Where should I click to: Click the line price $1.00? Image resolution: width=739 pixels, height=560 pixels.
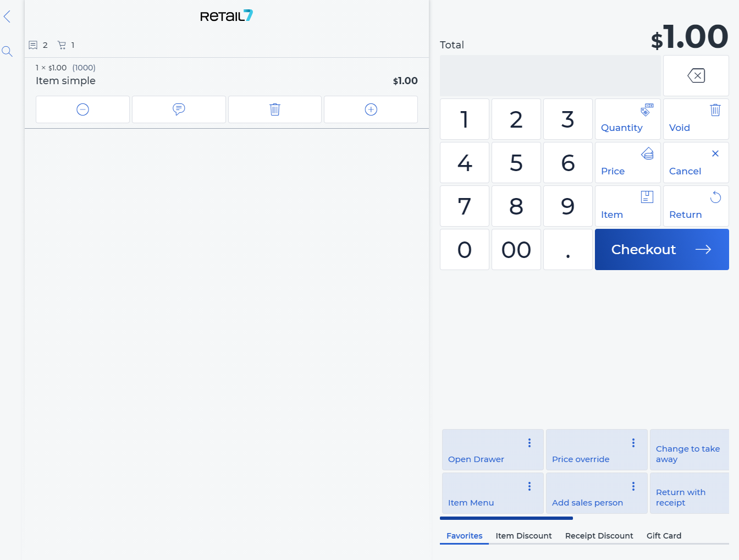click(405, 81)
